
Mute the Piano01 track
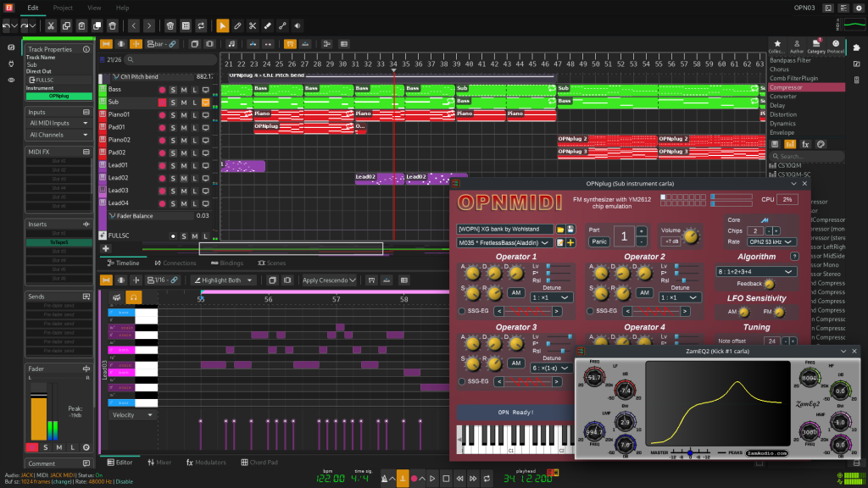tap(183, 114)
